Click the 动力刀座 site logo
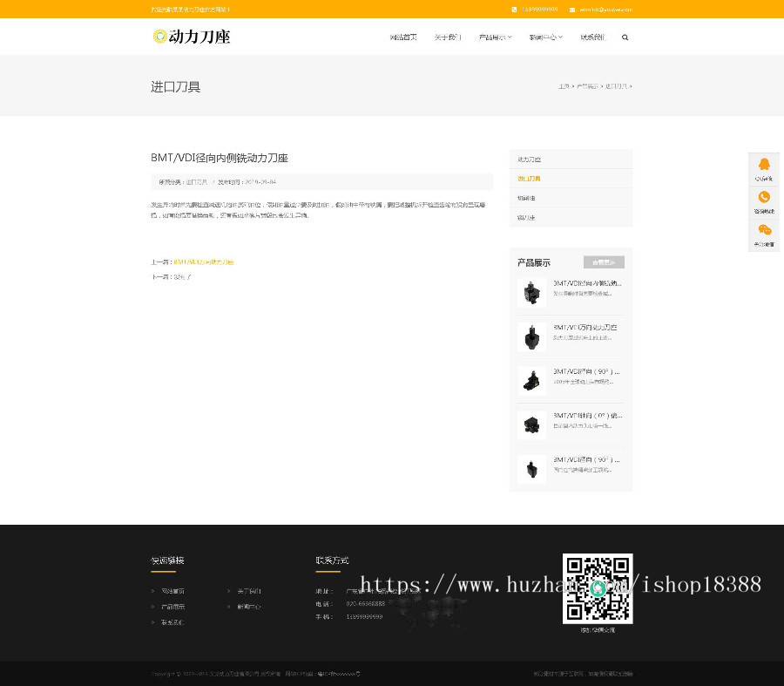Screen dimensions: 784x686 coord(191,37)
